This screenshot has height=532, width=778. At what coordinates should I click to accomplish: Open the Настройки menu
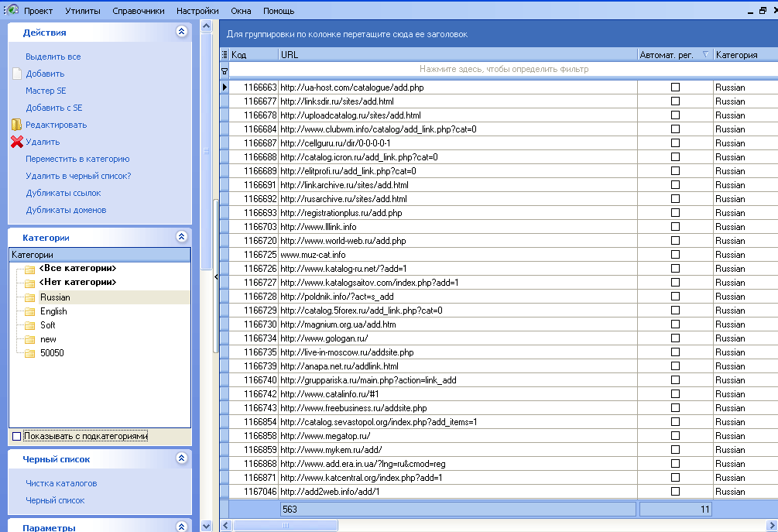pyautogui.click(x=197, y=11)
